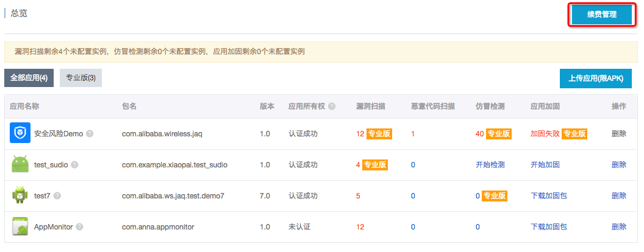Image resolution: width=644 pixels, height=252 pixels.
Task: Click the 安全风险Demo shield app icon
Action: tap(20, 133)
